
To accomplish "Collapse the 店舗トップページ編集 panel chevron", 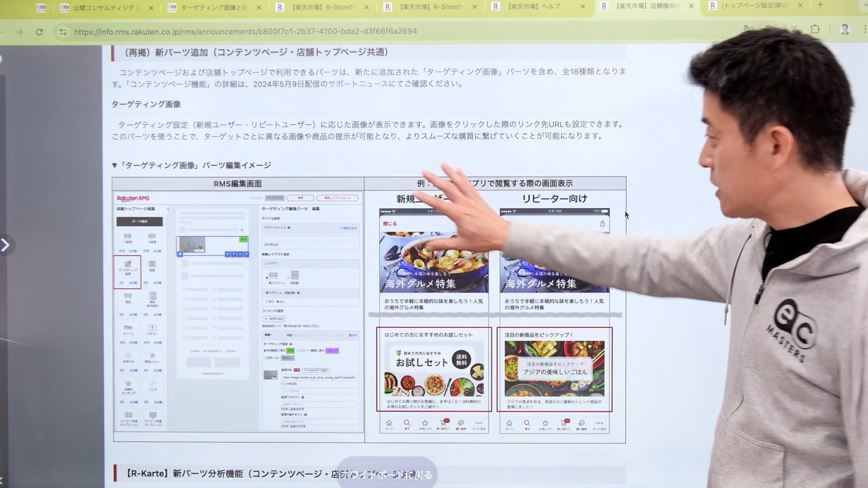I will coord(168,209).
